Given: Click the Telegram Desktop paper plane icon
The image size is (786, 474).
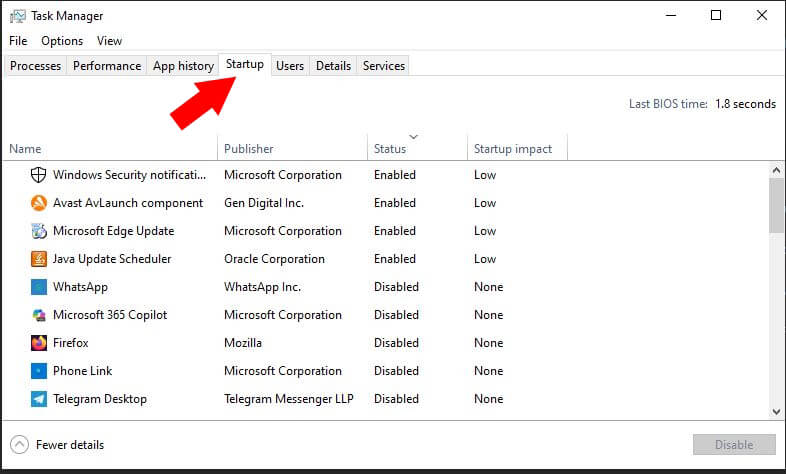Looking at the screenshot, I should pyautogui.click(x=39, y=399).
